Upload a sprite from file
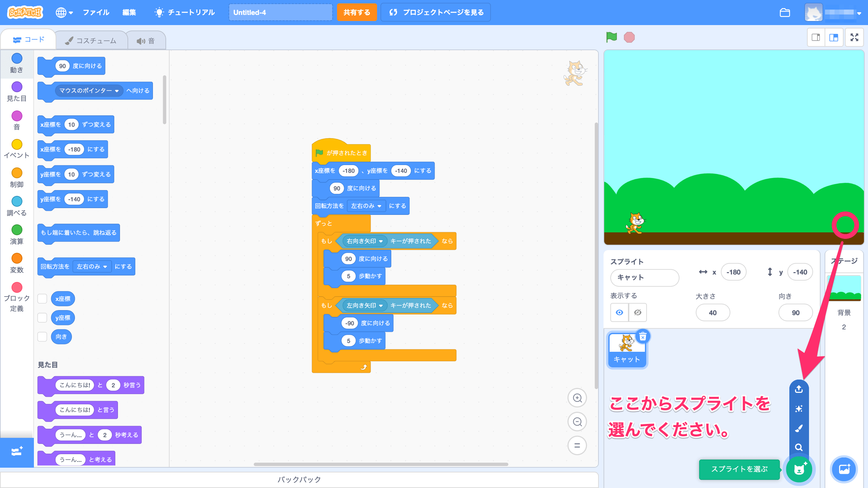This screenshot has width=868, height=488. 799,389
